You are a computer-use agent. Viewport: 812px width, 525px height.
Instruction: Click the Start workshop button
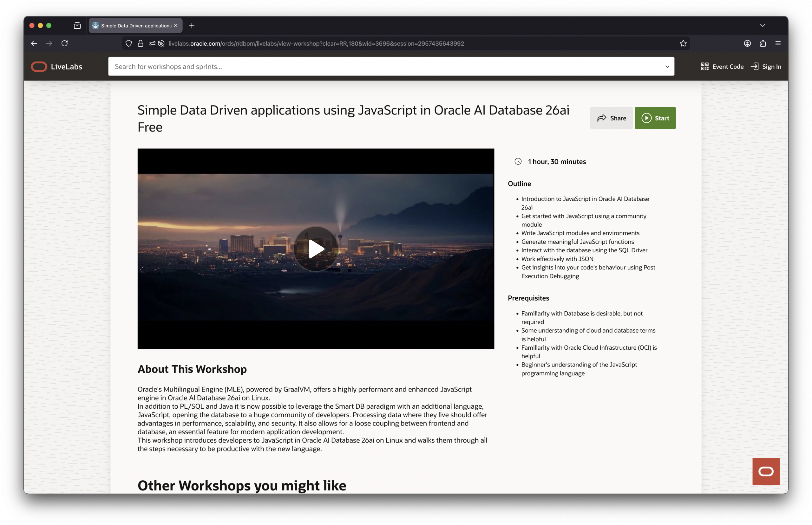655,118
